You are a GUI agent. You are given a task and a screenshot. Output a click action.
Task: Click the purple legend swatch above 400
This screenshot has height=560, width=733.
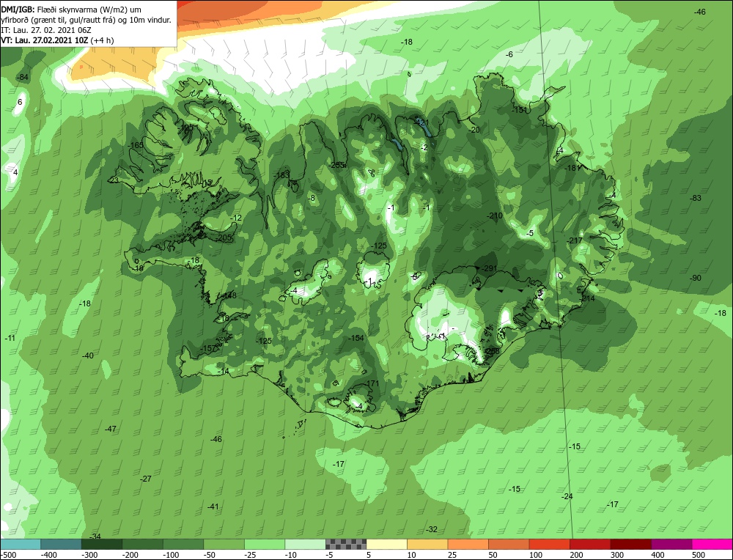pyautogui.click(x=671, y=544)
